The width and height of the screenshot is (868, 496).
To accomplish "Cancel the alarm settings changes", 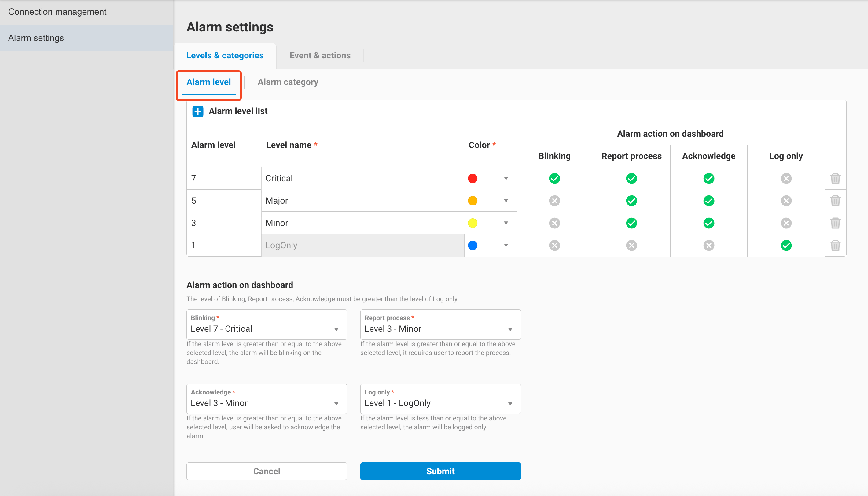I will pos(267,471).
